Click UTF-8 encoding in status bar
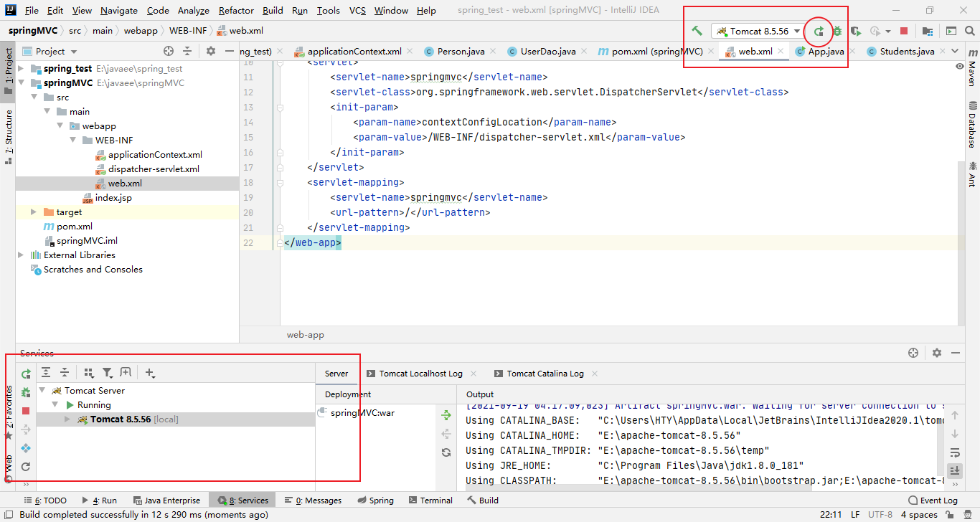 880,514
